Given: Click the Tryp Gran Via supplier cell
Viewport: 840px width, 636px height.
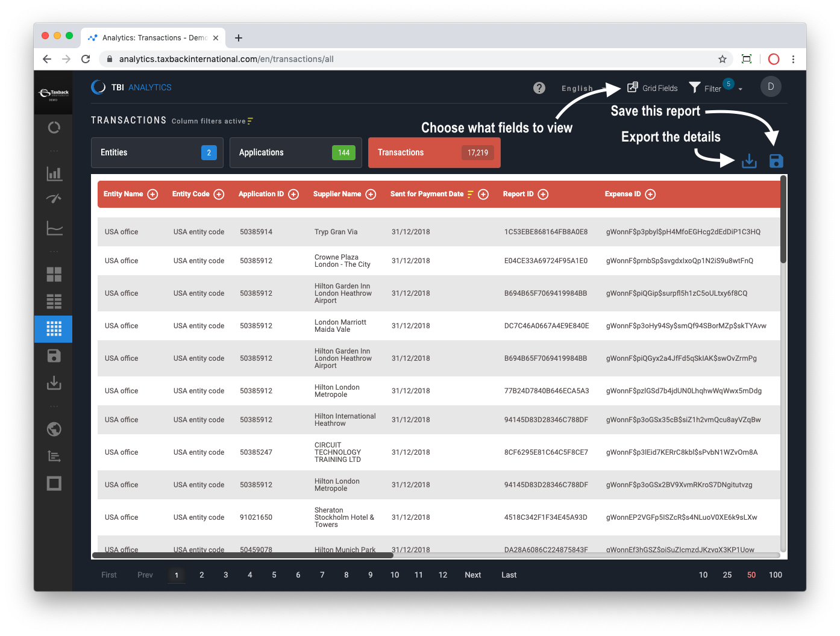Looking at the screenshot, I should (336, 232).
